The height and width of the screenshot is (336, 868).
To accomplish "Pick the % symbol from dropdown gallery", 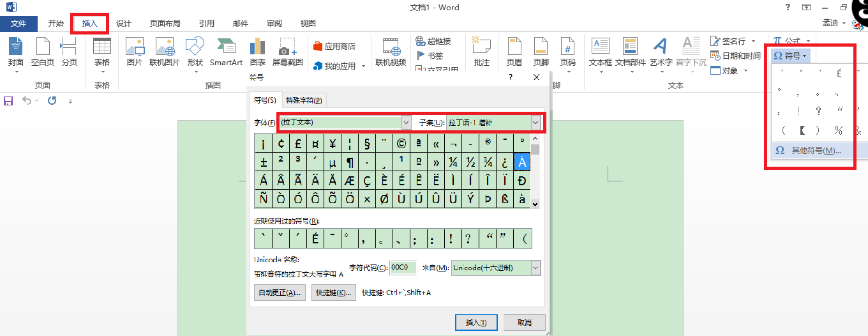I will point(839,130).
